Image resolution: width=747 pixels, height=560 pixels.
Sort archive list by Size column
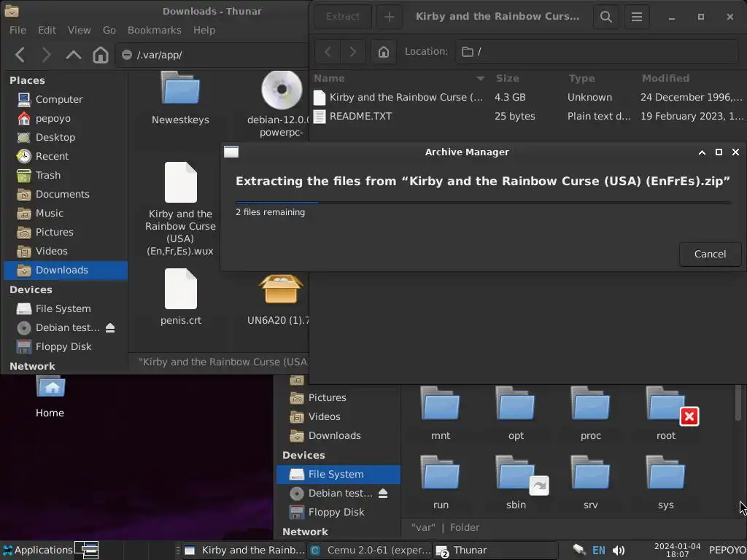[x=508, y=78]
